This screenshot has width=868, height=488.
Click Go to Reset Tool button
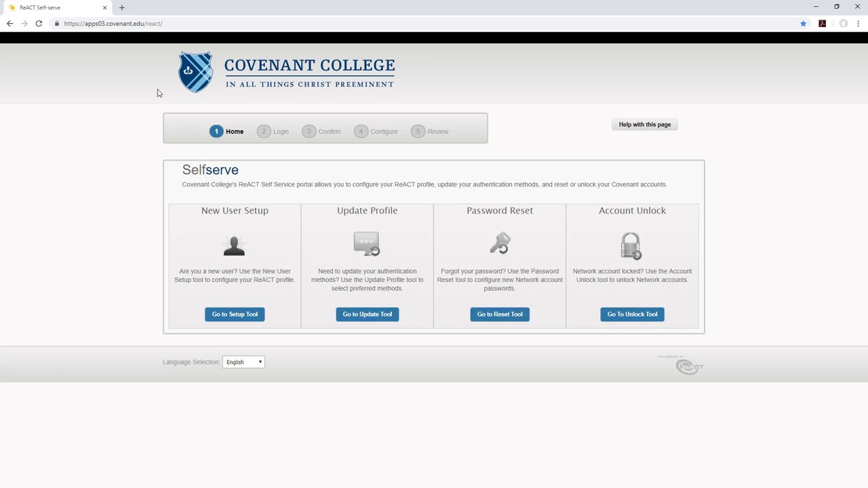pos(500,314)
